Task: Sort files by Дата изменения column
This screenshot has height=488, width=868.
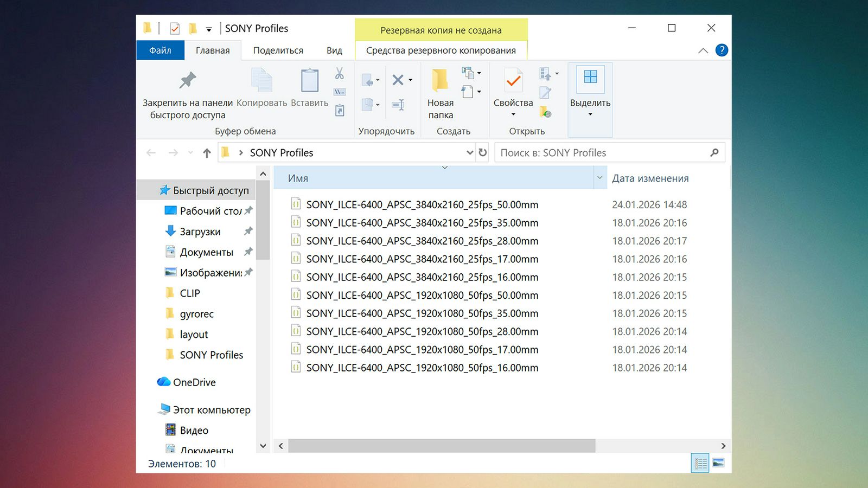Action: pos(650,178)
